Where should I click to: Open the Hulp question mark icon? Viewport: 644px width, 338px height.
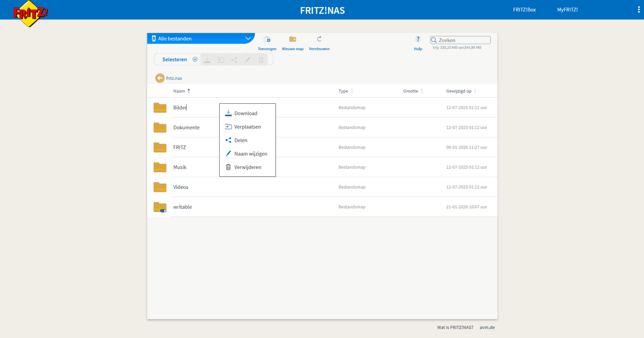tap(418, 39)
